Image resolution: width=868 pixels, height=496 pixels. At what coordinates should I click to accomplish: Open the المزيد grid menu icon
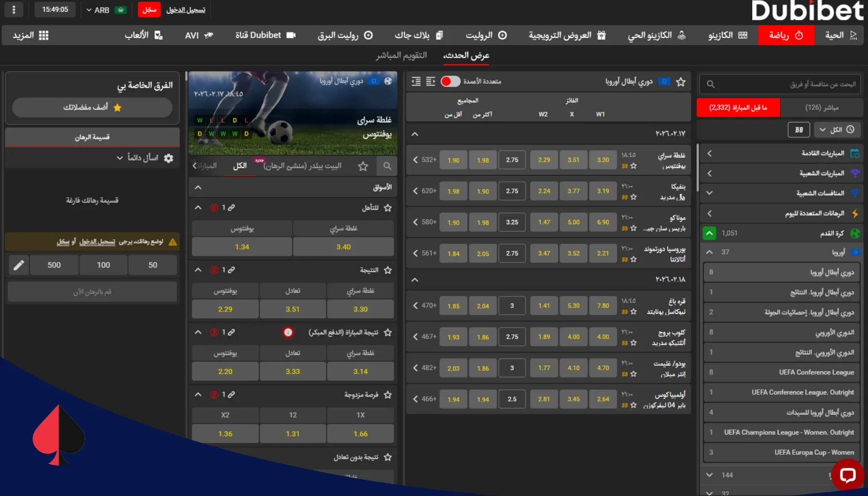pyautogui.click(x=44, y=35)
